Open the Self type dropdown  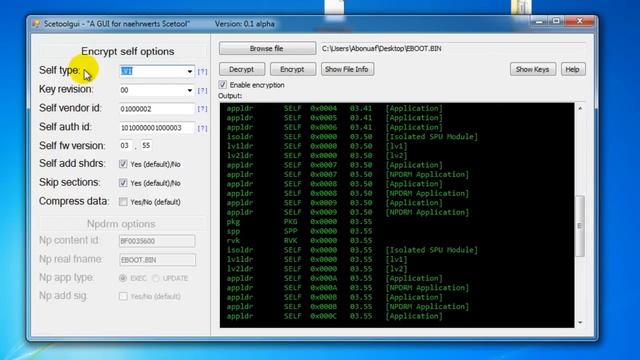click(x=189, y=71)
